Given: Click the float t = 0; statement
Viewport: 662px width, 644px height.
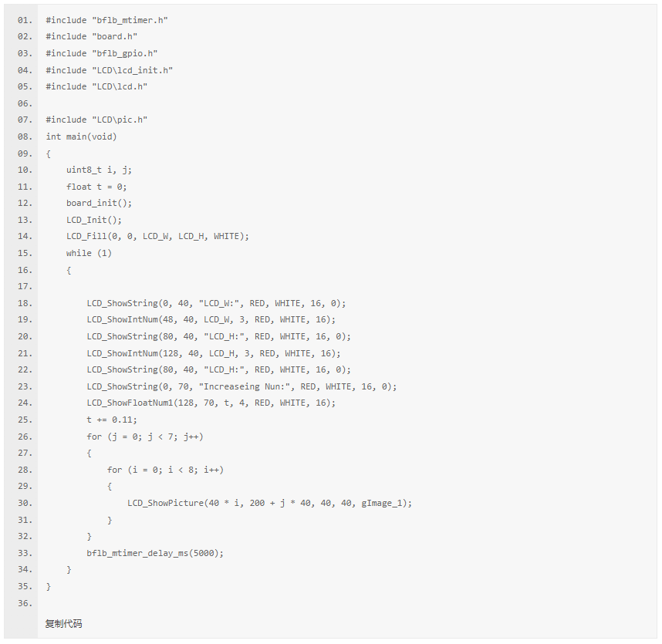Looking at the screenshot, I should point(96,187).
